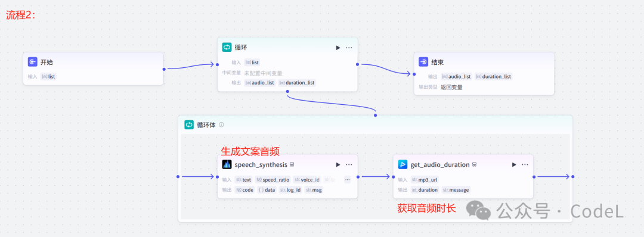Click the message output of get_audio_duration
The height and width of the screenshot is (237, 644).
click(456, 190)
